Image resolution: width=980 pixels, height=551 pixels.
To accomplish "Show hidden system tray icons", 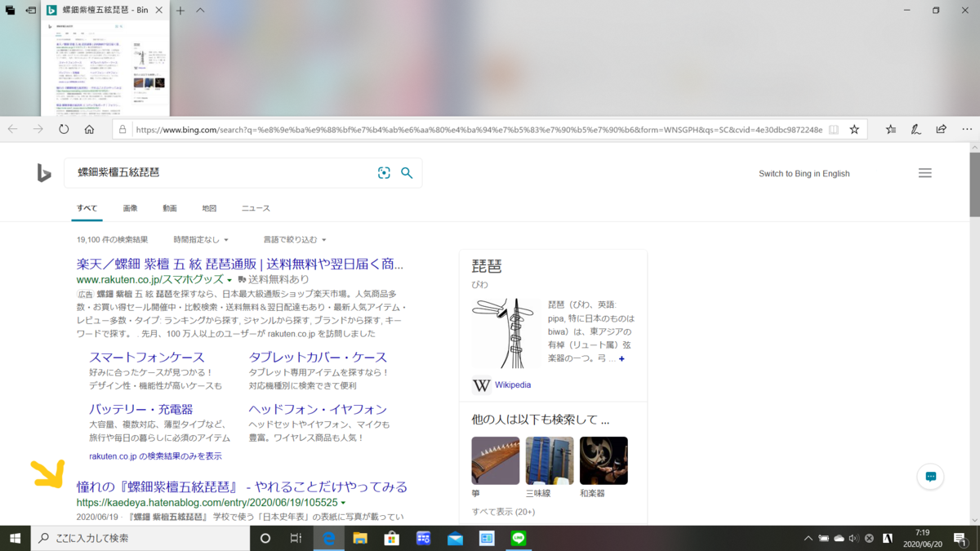I will (x=808, y=539).
